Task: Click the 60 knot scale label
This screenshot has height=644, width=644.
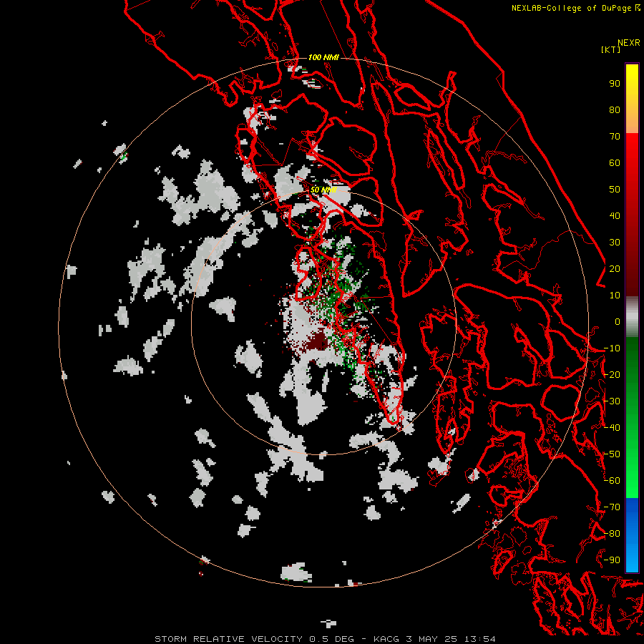Action: 615,162
